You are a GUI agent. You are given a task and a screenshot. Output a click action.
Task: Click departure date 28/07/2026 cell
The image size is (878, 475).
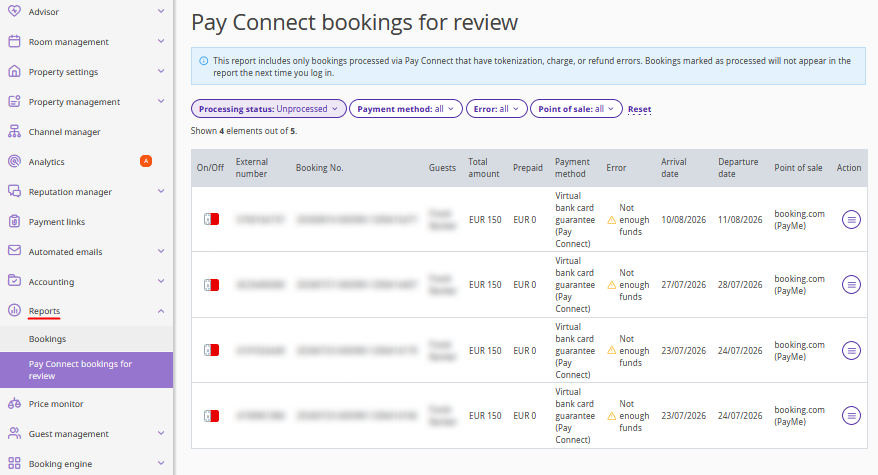pos(740,285)
